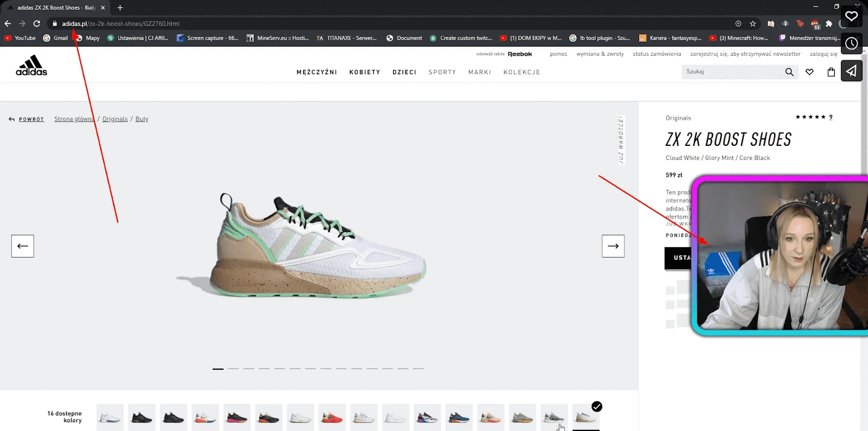Open the KOLEKCJE menu
The height and width of the screenshot is (431, 868).
[x=522, y=72]
